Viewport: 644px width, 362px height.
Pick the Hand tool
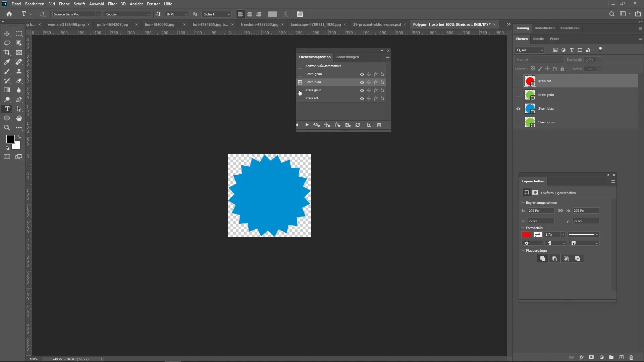coord(19,118)
